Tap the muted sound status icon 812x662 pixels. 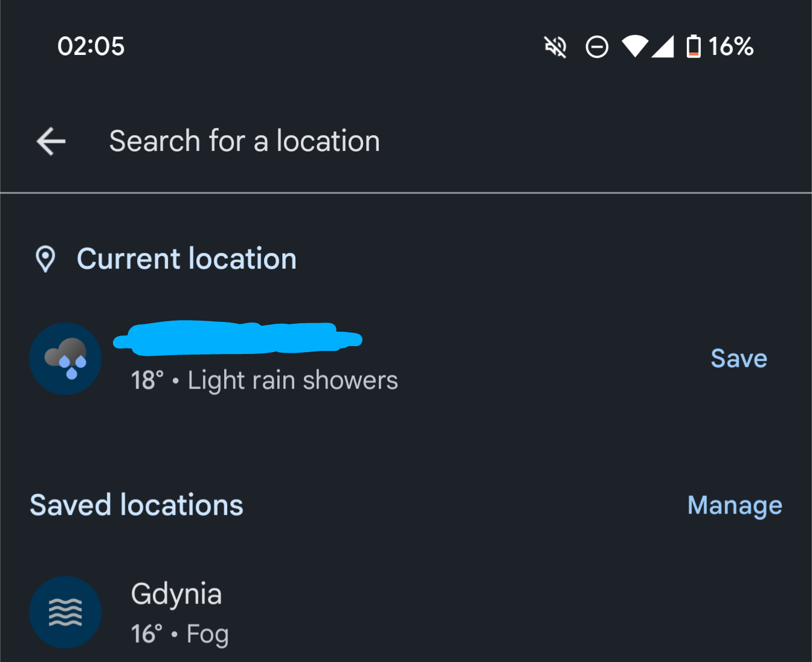pos(555,47)
